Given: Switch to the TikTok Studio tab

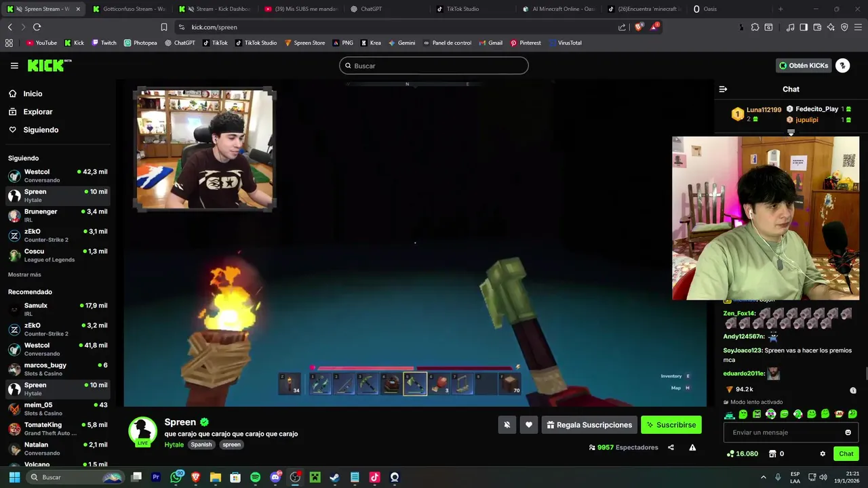Looking at the screenshot, I should click(473, 9).
